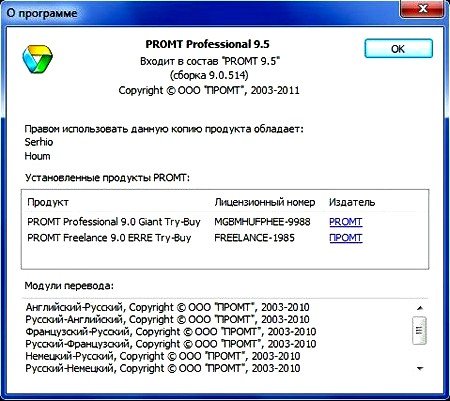This screenshot has width=450, height=401.
Task: Click the Входит в состав PROMT 9.5 line
Action: point(210,61)
